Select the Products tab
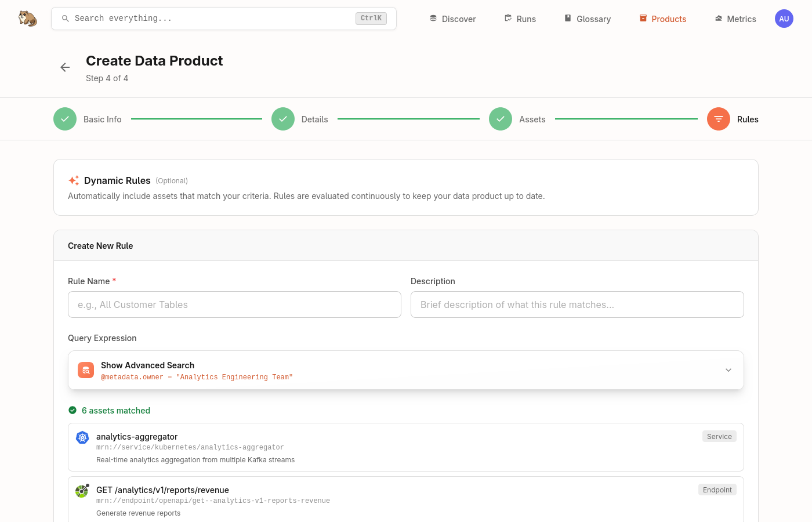 [x=662, y=19]
